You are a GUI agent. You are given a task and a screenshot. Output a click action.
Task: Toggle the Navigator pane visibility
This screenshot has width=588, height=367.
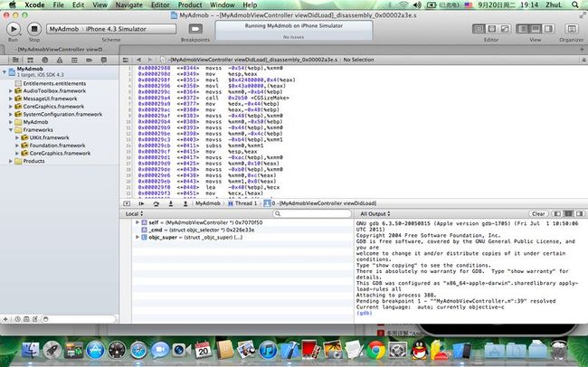point(522,29)
